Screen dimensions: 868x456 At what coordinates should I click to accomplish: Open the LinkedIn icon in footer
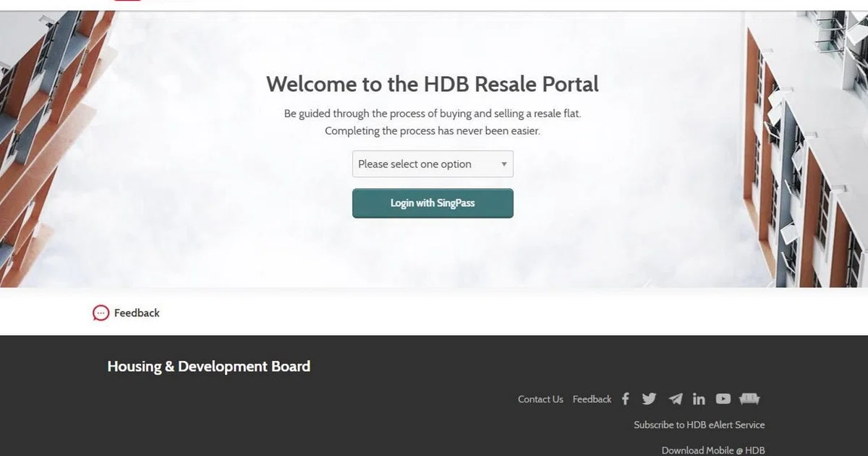coord(699,399)
